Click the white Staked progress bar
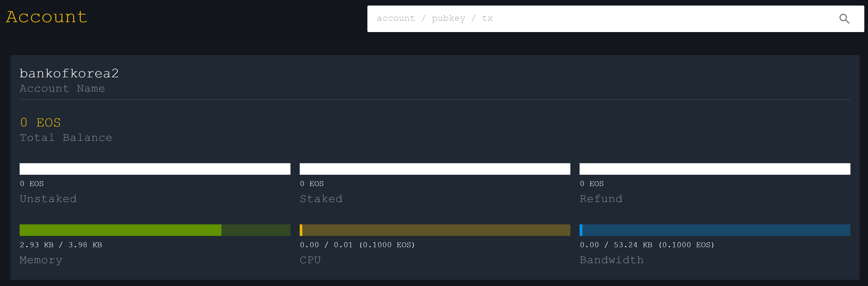This screenshot has height=286, width=868. coord(435,169)
